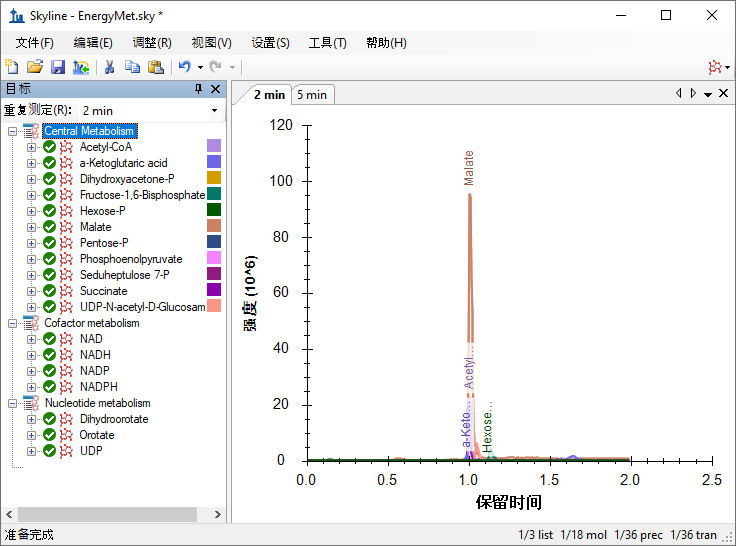Select Orotate in the targets tree
This screenshot has height=546, width=736.
(97, 435)
